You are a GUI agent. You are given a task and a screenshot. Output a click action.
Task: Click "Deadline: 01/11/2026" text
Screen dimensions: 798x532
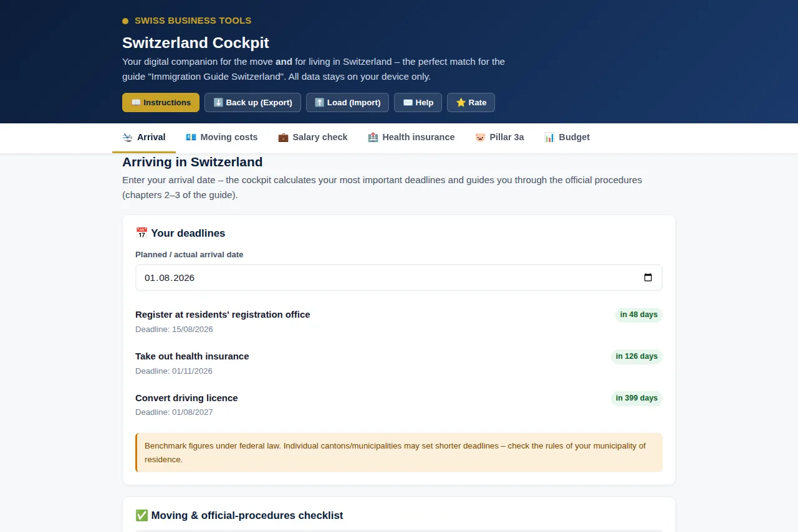(174, 371)
